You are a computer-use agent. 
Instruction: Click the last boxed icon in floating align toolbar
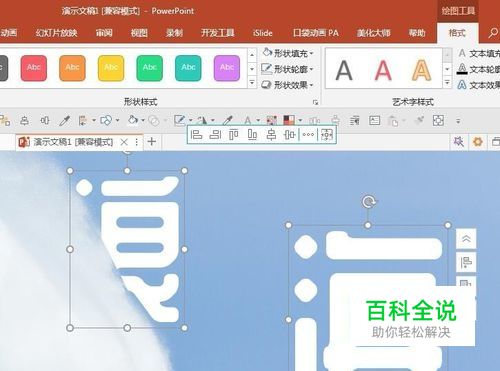(326, 135)
